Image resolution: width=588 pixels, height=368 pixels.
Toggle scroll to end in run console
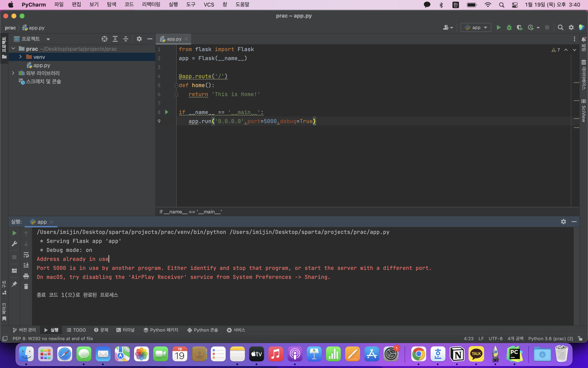coord(26,265)
